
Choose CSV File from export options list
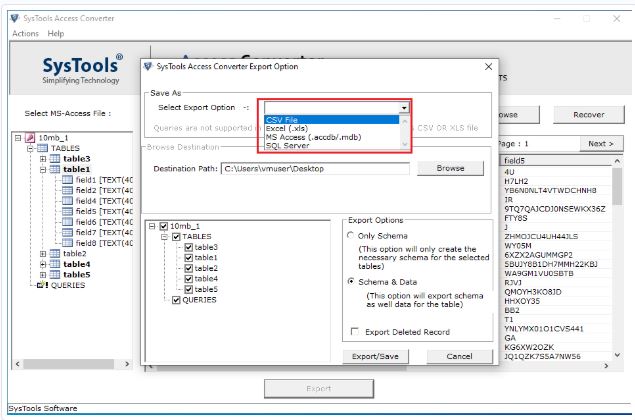[332, 119]
